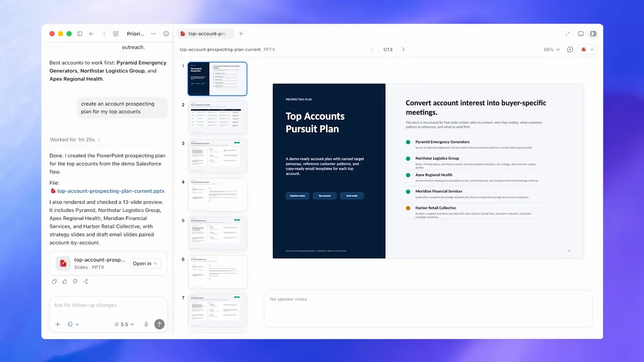Click the fork conversation arrows icon

(x=85, y=282)
